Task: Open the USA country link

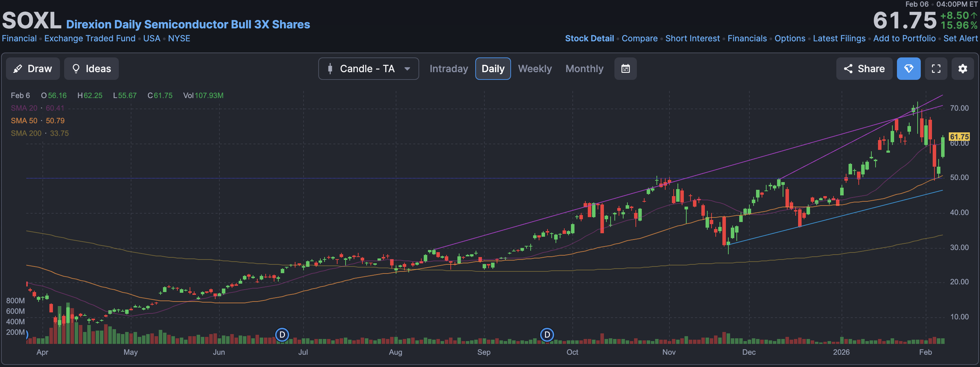Action: [152, 39]
